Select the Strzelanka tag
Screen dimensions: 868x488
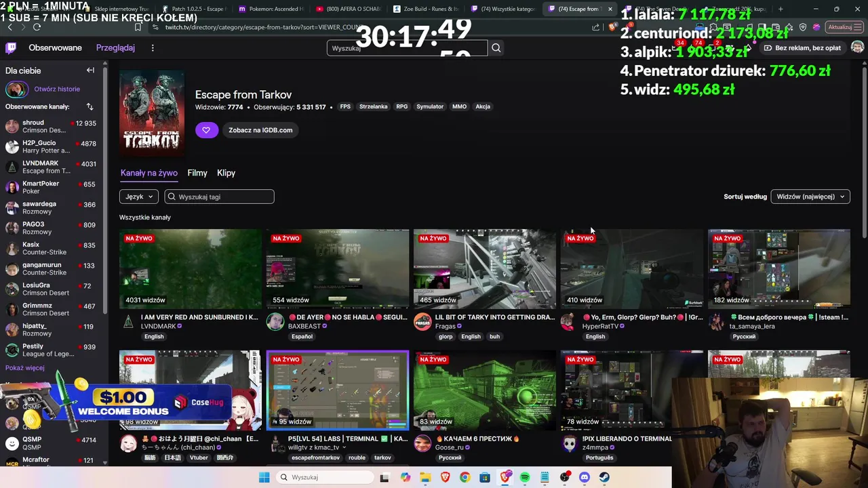tap(373, 106)
